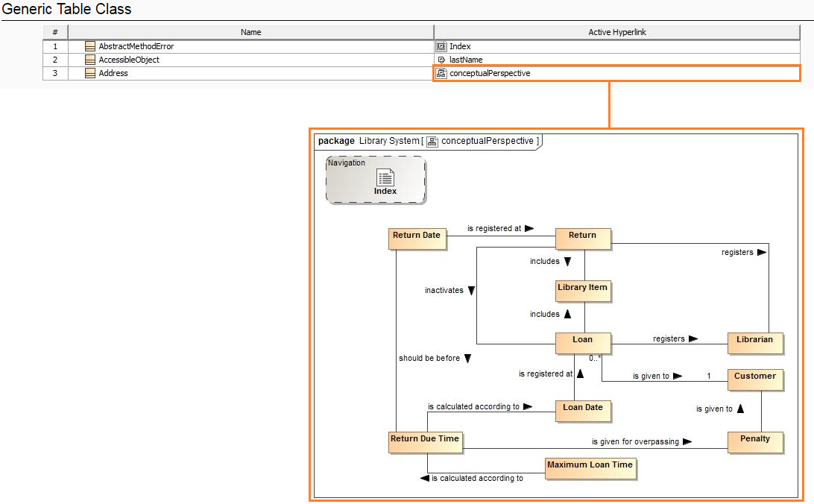Select the AccessibleObject name cell

(x=250, y=60)
